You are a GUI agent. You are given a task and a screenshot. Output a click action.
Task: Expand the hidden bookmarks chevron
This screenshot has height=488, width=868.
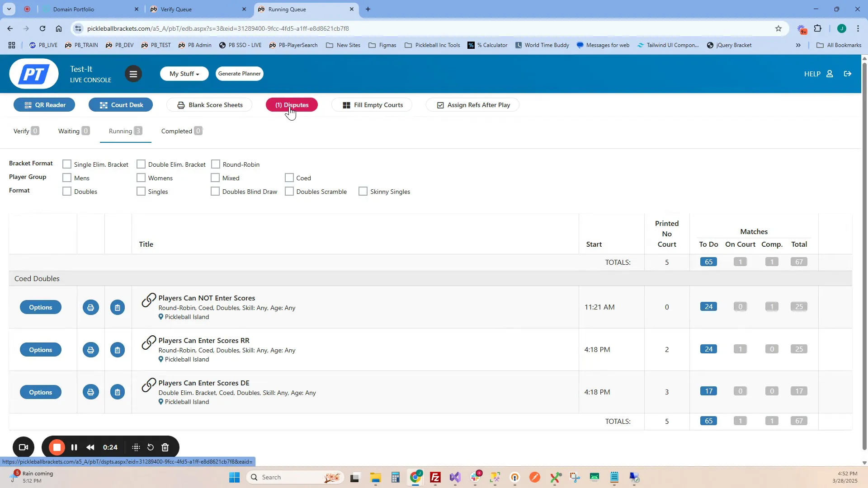(x=798, y=45)
